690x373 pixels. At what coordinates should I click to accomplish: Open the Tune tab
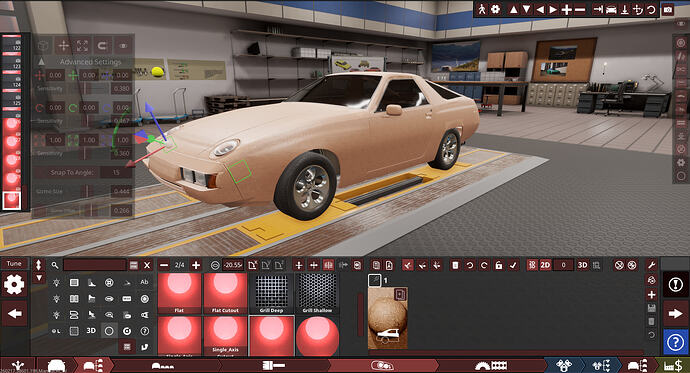point(14,263)
